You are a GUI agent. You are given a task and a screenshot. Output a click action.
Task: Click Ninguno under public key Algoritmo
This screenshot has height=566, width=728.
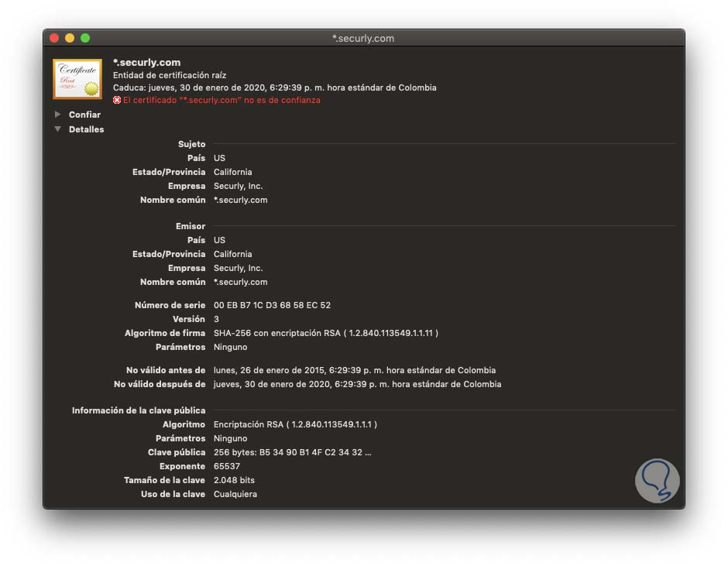click(x=230, y=439)
